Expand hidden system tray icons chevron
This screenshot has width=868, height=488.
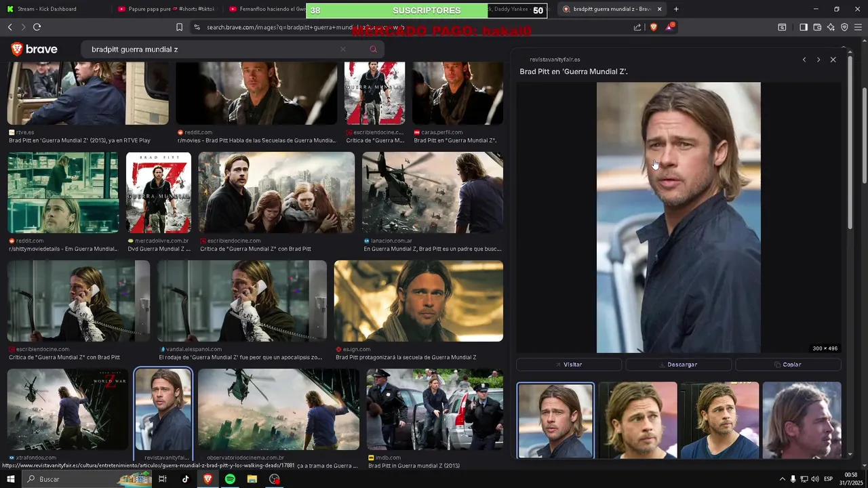point(782,479)
